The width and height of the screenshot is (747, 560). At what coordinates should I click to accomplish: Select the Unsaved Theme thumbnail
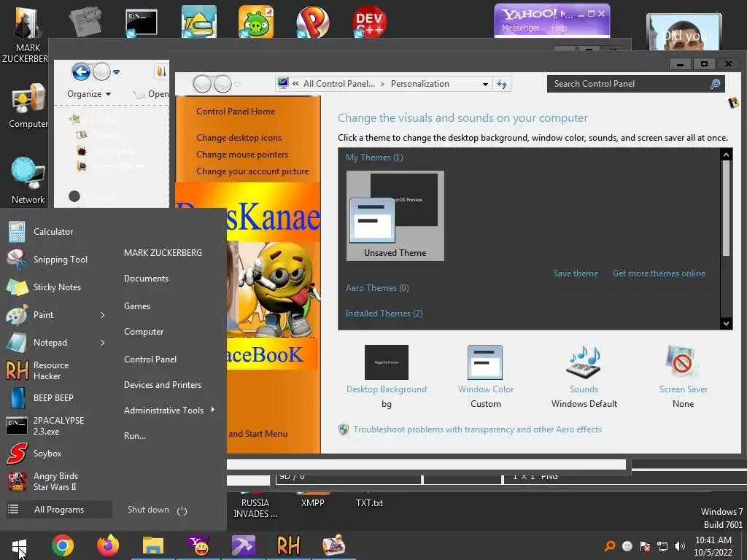tap(395, 216)
